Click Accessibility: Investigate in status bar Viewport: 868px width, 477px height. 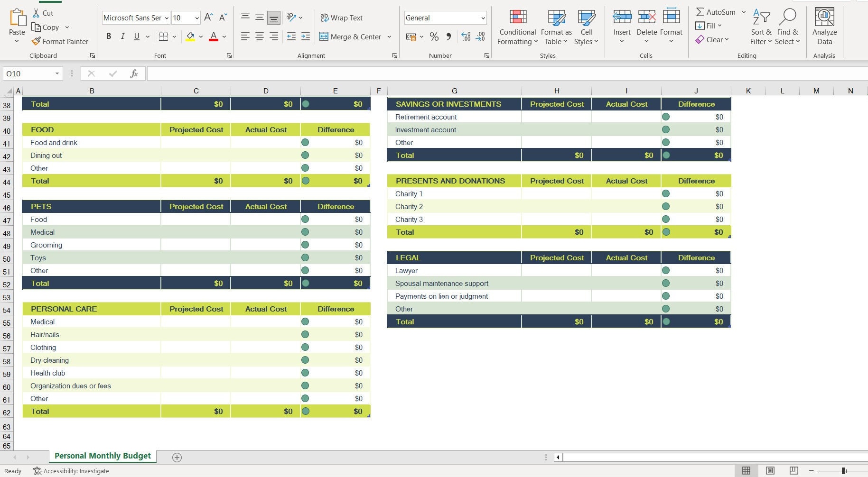(71, 471)
